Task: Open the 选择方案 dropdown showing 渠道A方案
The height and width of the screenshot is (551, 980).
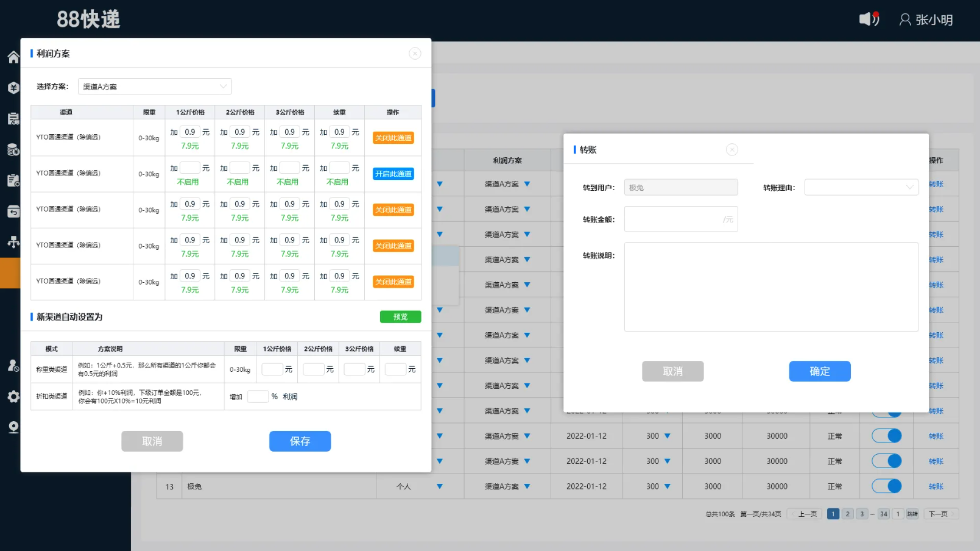Action: coord(155,87)
